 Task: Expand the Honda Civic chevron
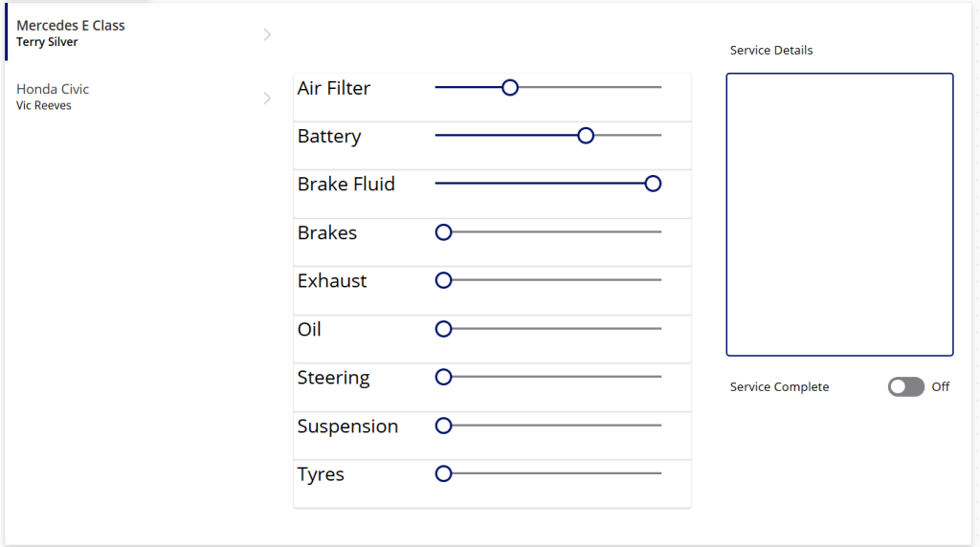(267, 98)
